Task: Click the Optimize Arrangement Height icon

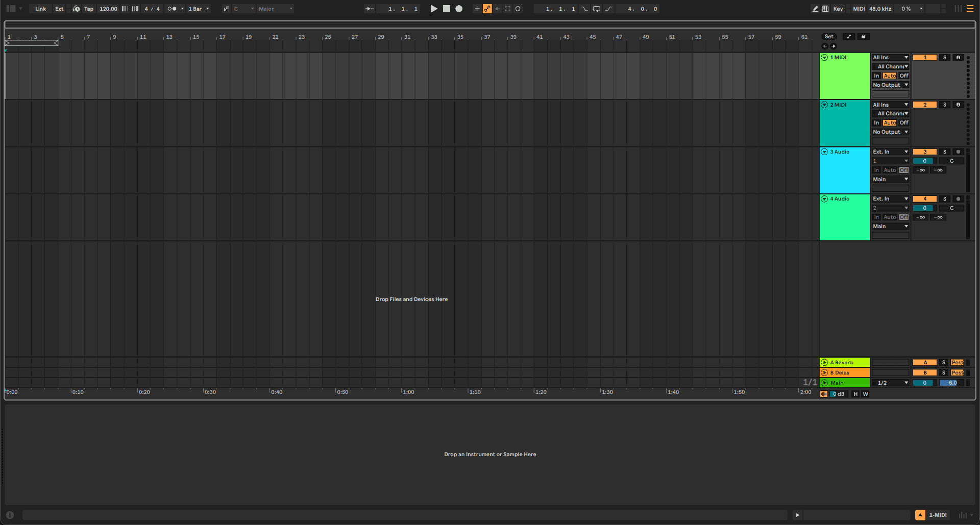Action: point(849,37)
